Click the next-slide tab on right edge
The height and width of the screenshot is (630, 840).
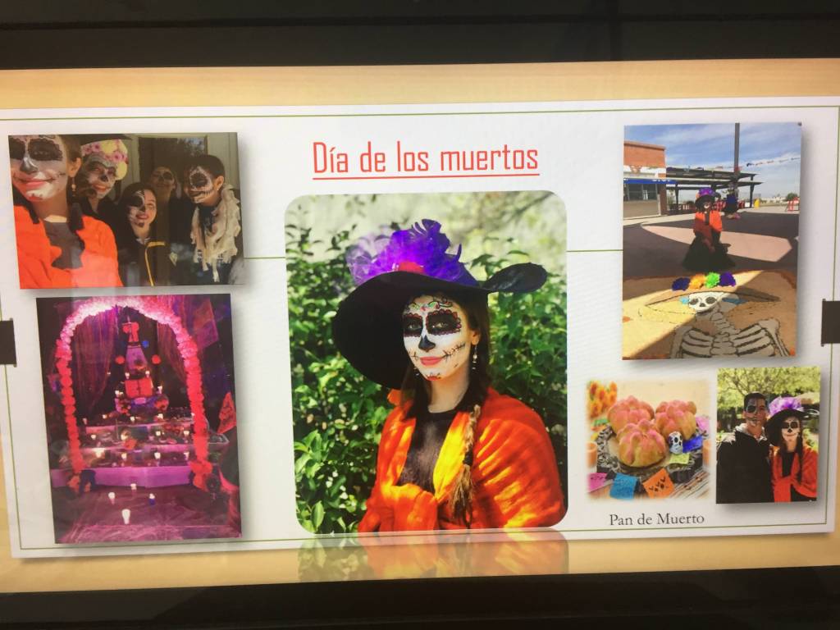click(x=830, y=322)
